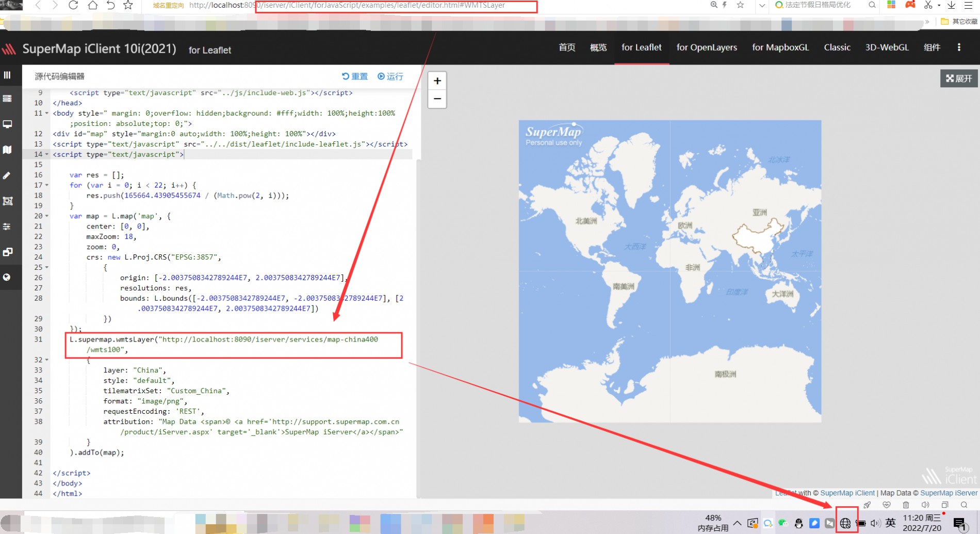Screen dimensions: 980x534
Task: Switch to the for MapboxGL tab
Action: (x=780, y=47)
